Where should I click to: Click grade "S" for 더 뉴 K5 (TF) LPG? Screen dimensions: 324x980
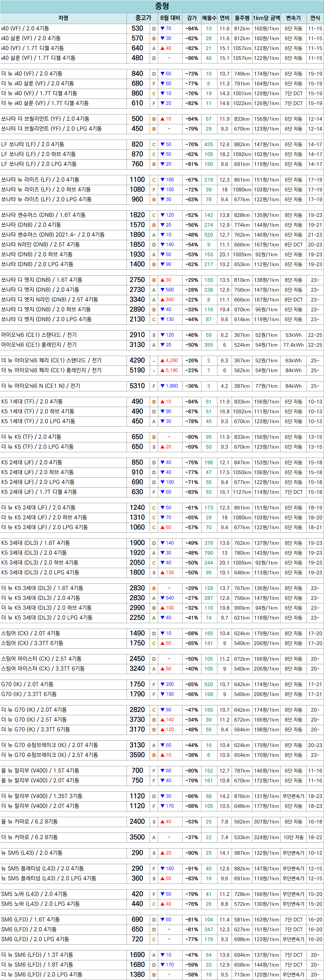pos(154,447)
